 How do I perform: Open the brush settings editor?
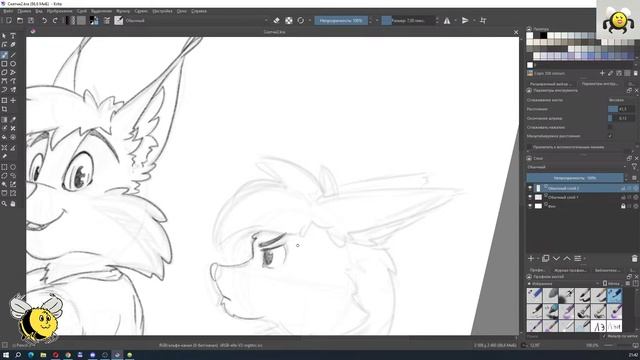(x=107, y=20)
